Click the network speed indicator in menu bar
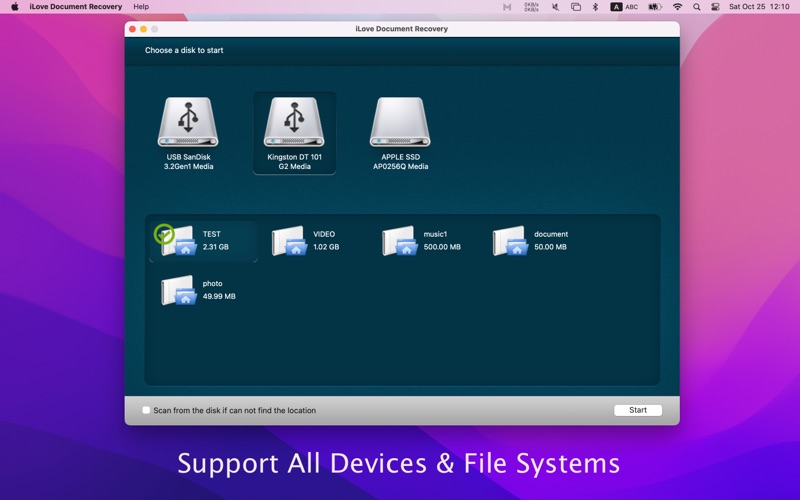Image resolution: width=800 pixels, height=500 pixels. click(x=531, y=7)
